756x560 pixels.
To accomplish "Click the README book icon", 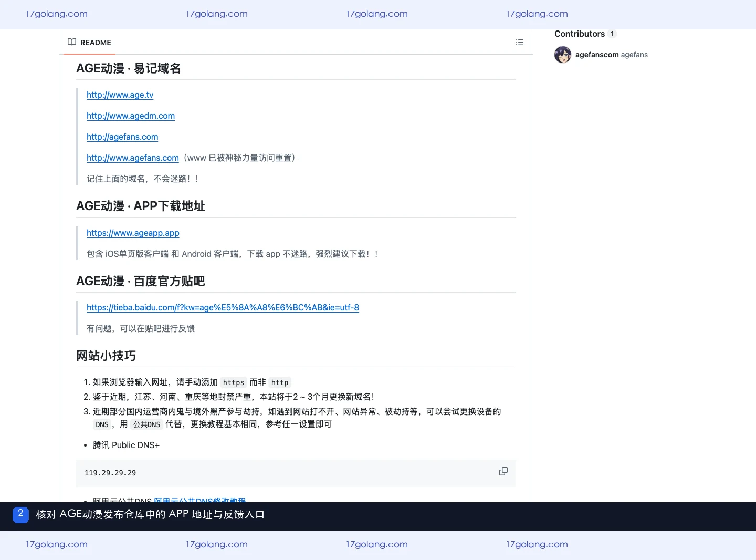I will coord(72,42).
